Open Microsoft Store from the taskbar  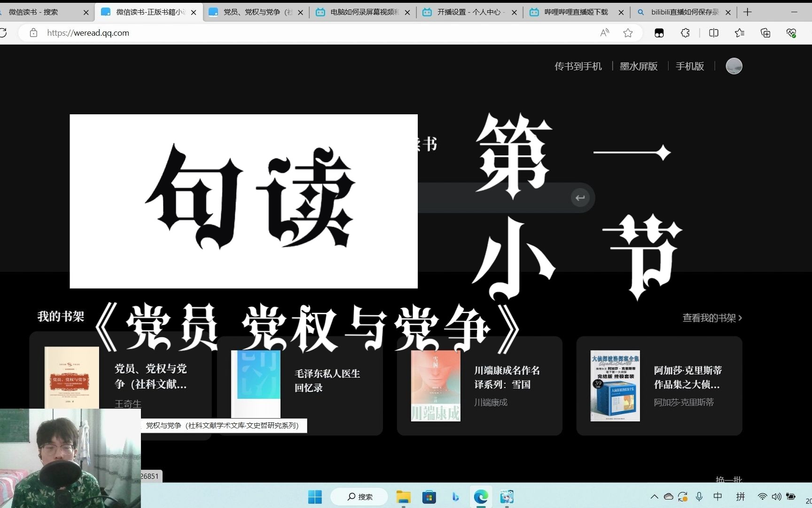click(x=429, y=497)
